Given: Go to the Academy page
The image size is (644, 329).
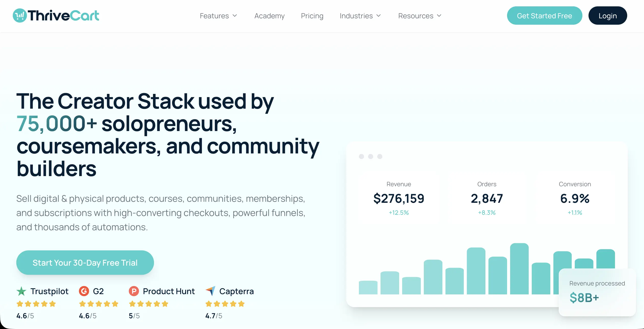Looking at the screenshot, I should pos(270,16).
